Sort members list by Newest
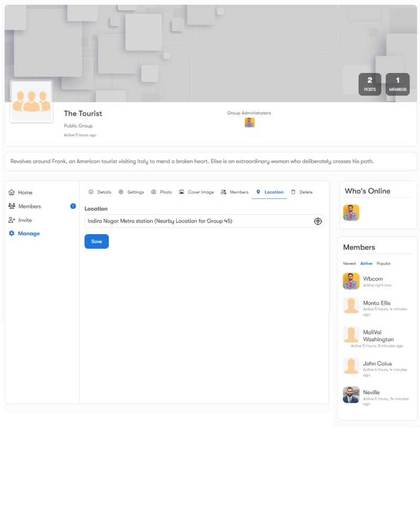Viewport: 420px width, 525px height. click(x=349, y=264)
